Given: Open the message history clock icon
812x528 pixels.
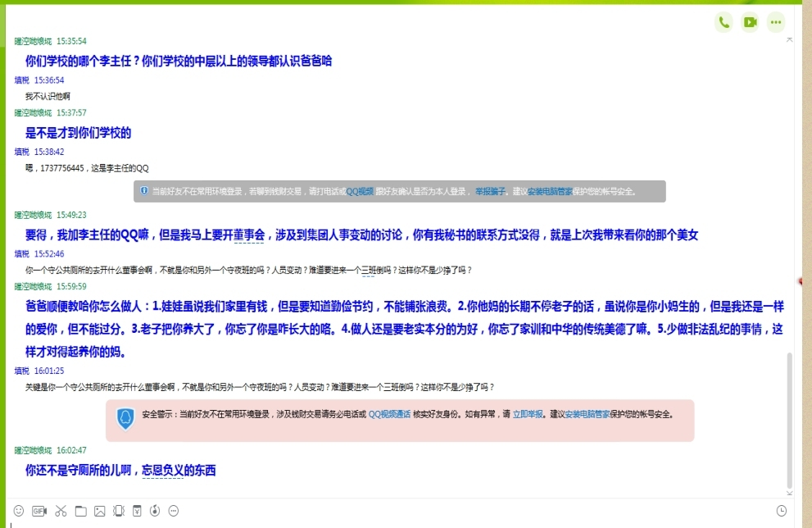Looking at the screenshot, I should [x=781, y=511].
